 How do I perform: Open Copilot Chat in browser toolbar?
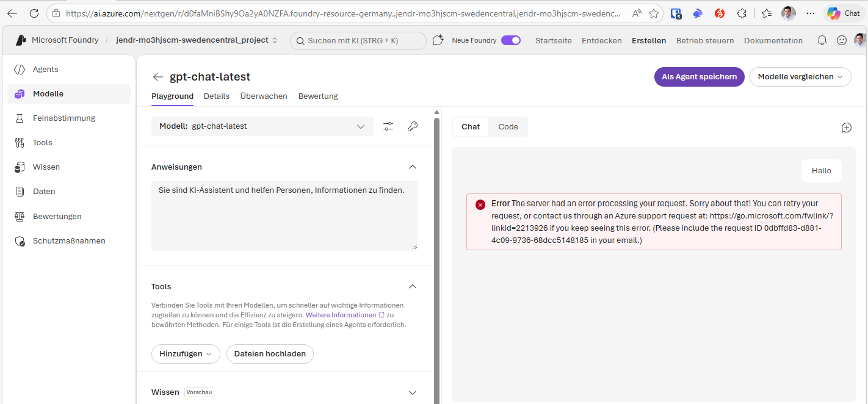(x=844, y=13)
